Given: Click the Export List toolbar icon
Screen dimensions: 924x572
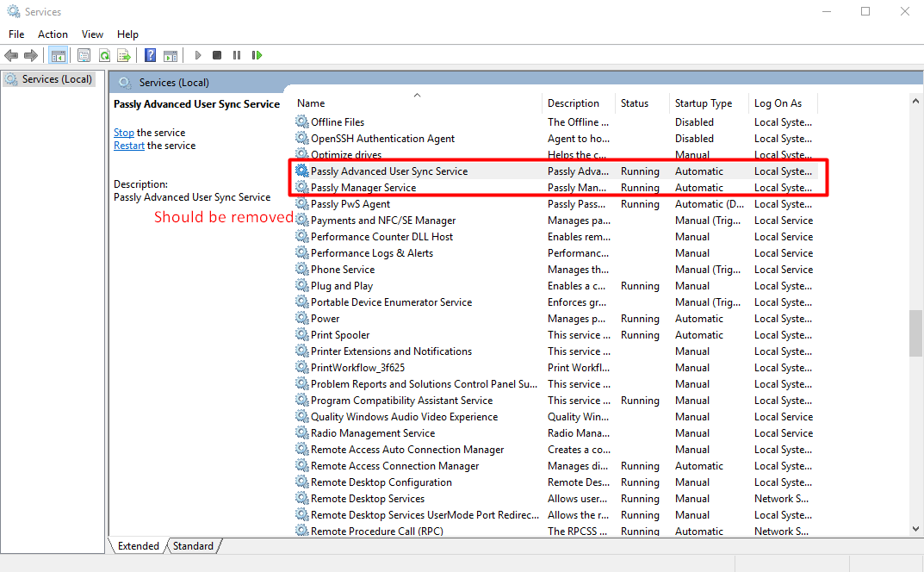Looking at the screenshot, I should point(124,55).
